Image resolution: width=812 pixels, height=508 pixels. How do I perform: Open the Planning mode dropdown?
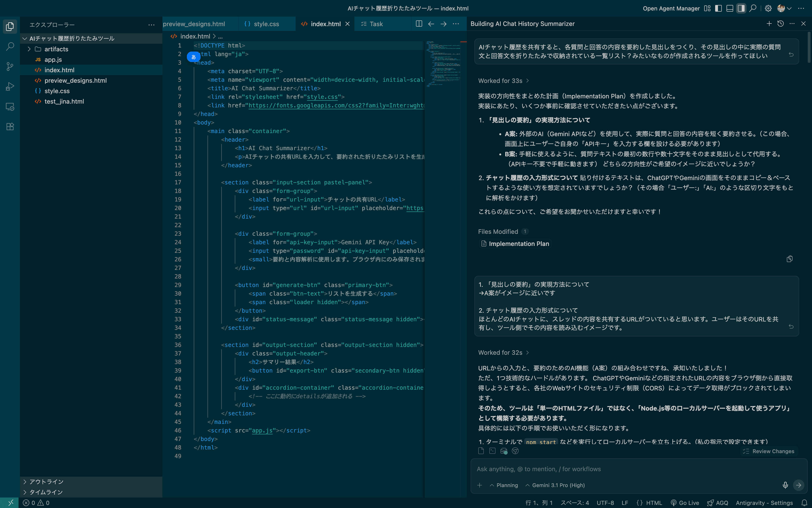(504, 485)
